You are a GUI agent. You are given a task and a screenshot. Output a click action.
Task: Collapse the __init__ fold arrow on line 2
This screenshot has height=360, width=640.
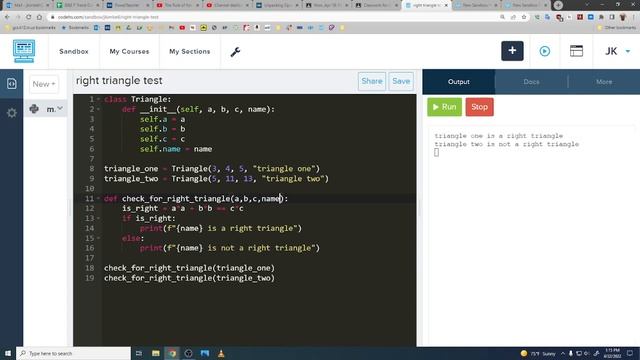(x=98, y=109)
